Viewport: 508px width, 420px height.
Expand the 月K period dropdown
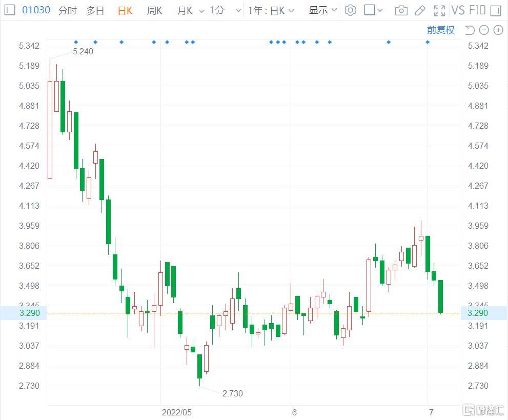pos(201,11)
